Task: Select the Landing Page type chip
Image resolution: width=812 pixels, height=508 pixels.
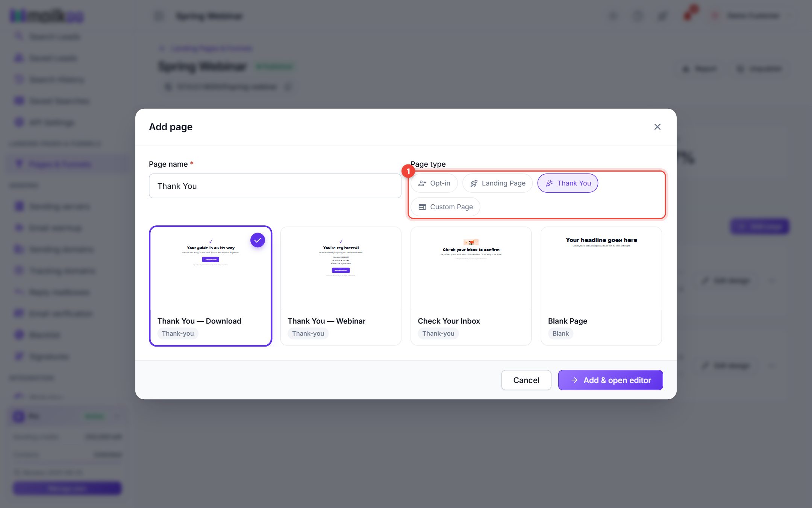Action: pos(497,183)
